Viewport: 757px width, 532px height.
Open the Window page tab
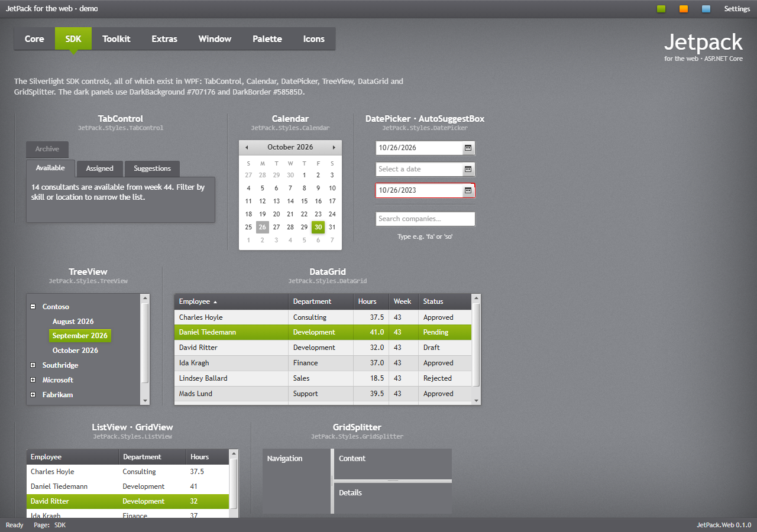215,39
